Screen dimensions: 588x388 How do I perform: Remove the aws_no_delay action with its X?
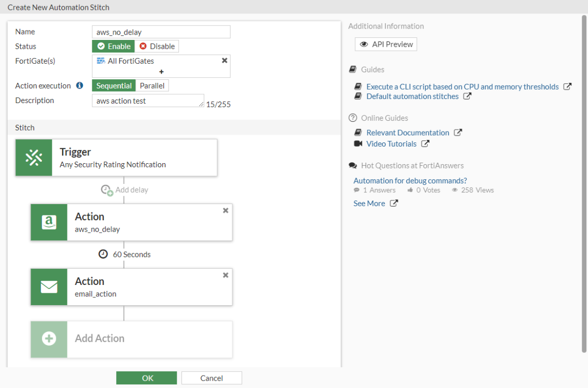[225, 210]
